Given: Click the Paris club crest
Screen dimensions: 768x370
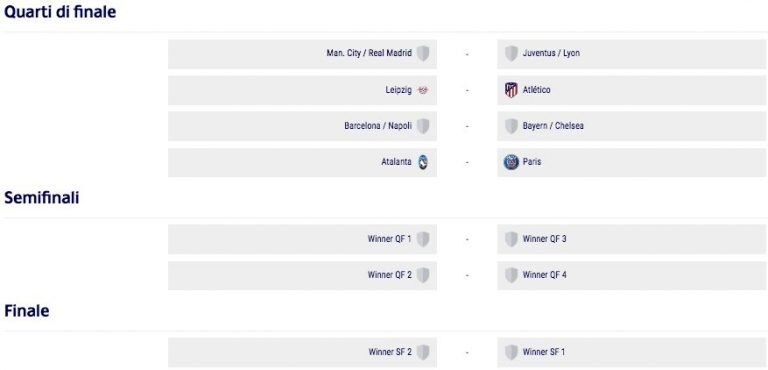Looking at the screenshot, I should coord(511,162).
